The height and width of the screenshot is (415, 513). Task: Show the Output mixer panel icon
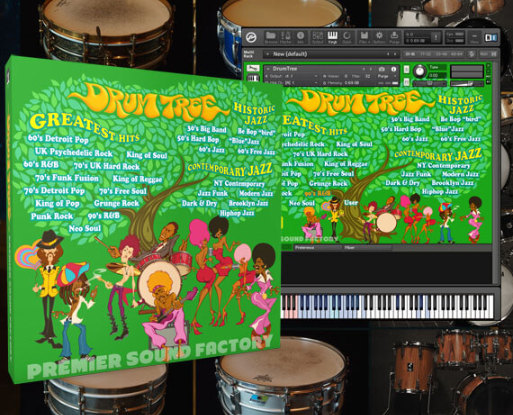tap(317, 37)
